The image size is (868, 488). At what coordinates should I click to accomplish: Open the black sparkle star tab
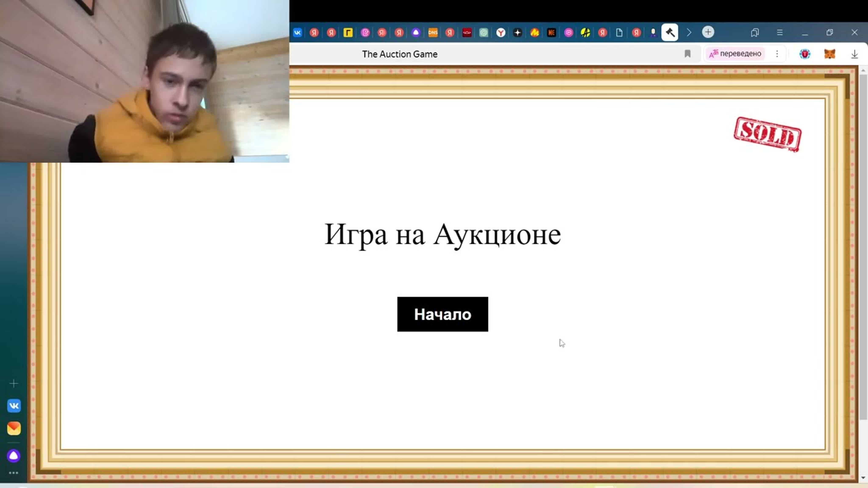coord(517,32)
